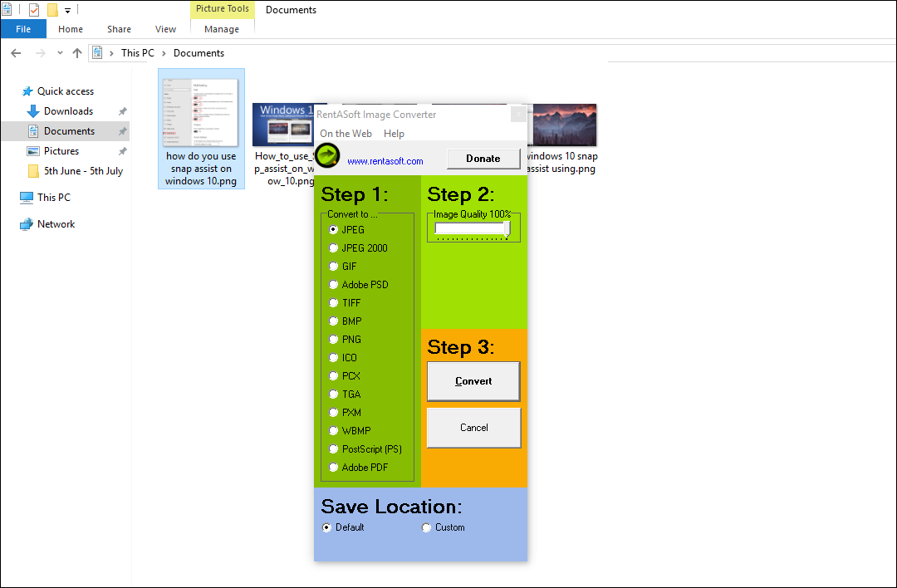Click the pin icon beside Pictures
This screenshot has height=588, width=897.
coord(122,152)
